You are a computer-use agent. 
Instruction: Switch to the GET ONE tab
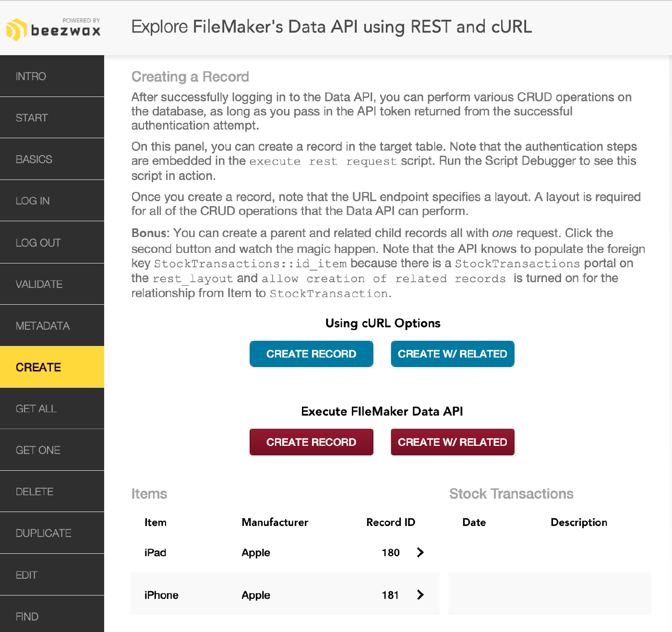52,450
